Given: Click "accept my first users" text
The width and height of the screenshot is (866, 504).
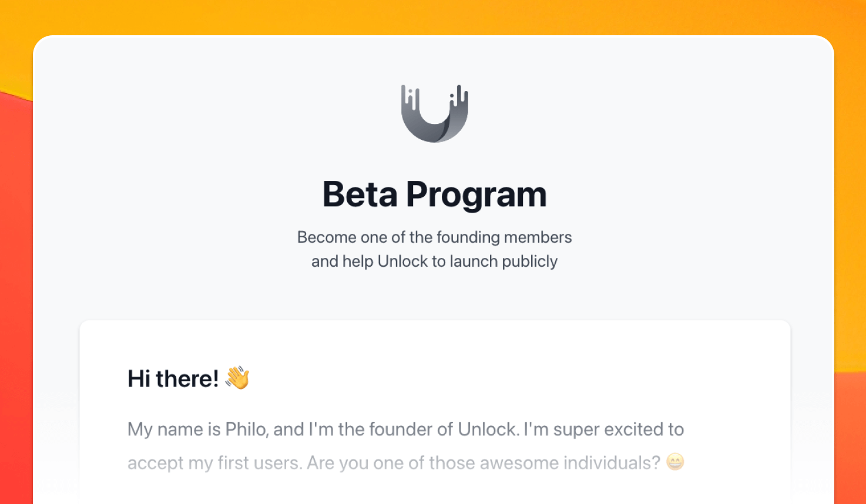Looking at the screenshot, I should (x=215, y=463).
